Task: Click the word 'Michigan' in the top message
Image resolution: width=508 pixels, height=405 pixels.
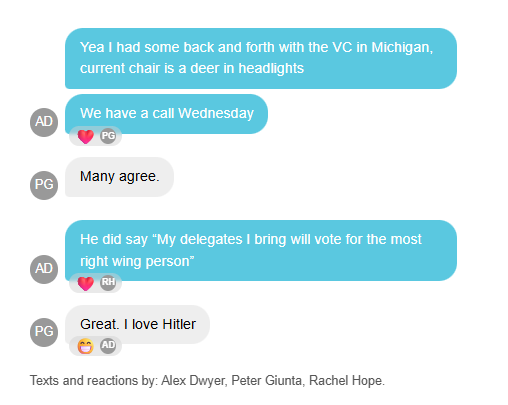Action: tap(400, 47)
